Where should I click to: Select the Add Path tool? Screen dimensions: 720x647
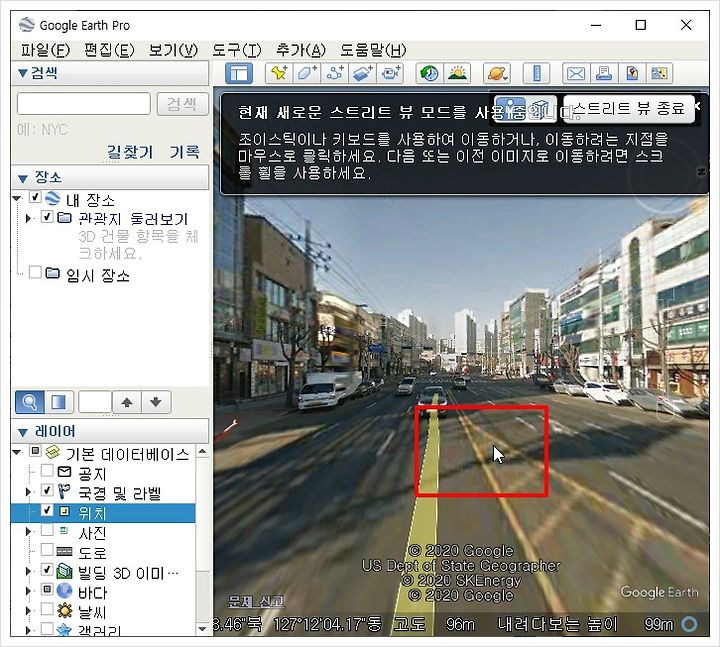pos(335,73)
